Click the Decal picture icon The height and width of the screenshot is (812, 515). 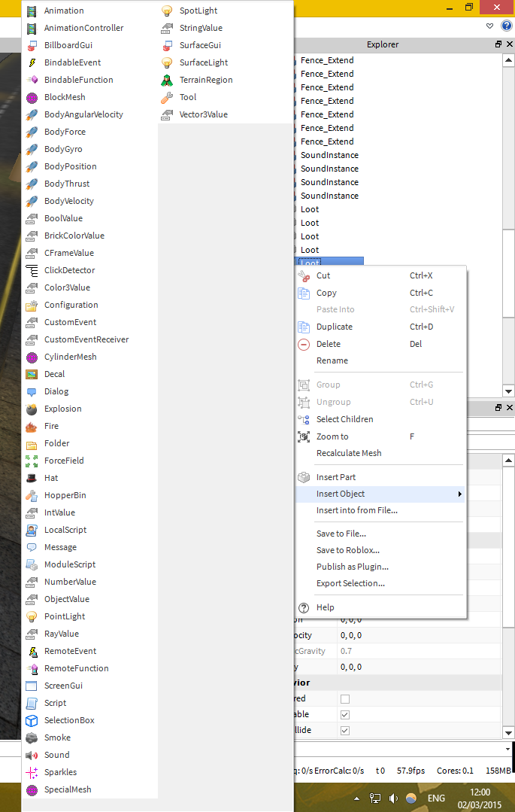pyautogui.click(x=32, y=374)
